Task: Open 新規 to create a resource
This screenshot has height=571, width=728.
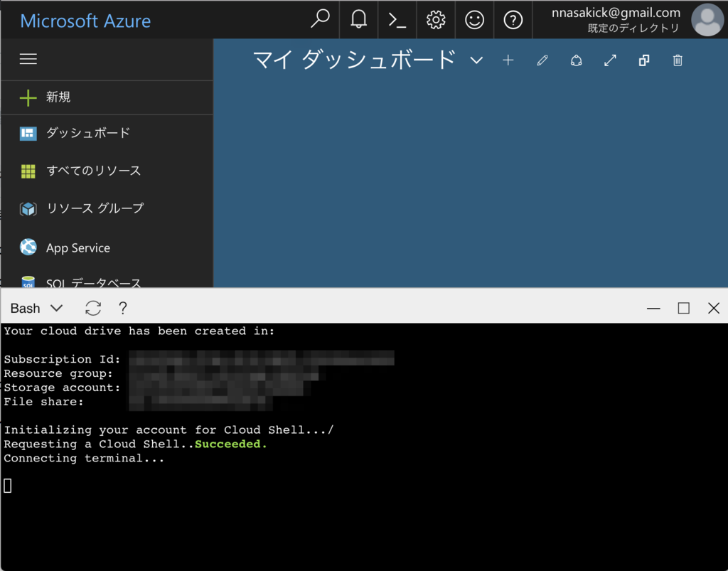Action: tap(107, 97)
